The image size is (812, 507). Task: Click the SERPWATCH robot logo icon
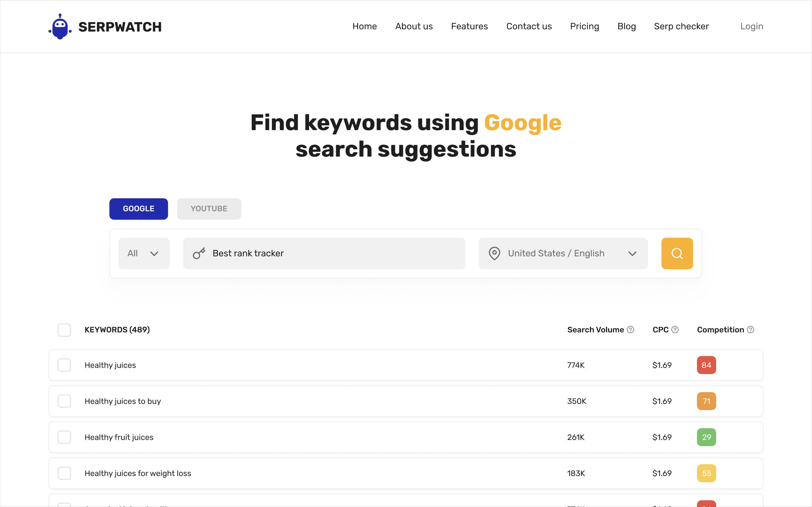tap(60, 26)
